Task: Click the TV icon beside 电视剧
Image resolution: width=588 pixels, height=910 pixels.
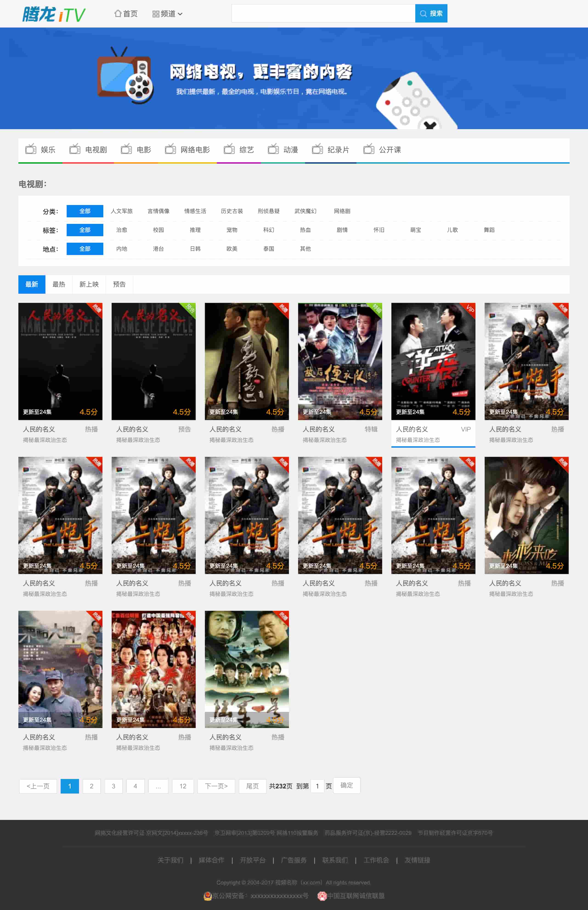Action: pyautogui.click(x=75, y=149)
